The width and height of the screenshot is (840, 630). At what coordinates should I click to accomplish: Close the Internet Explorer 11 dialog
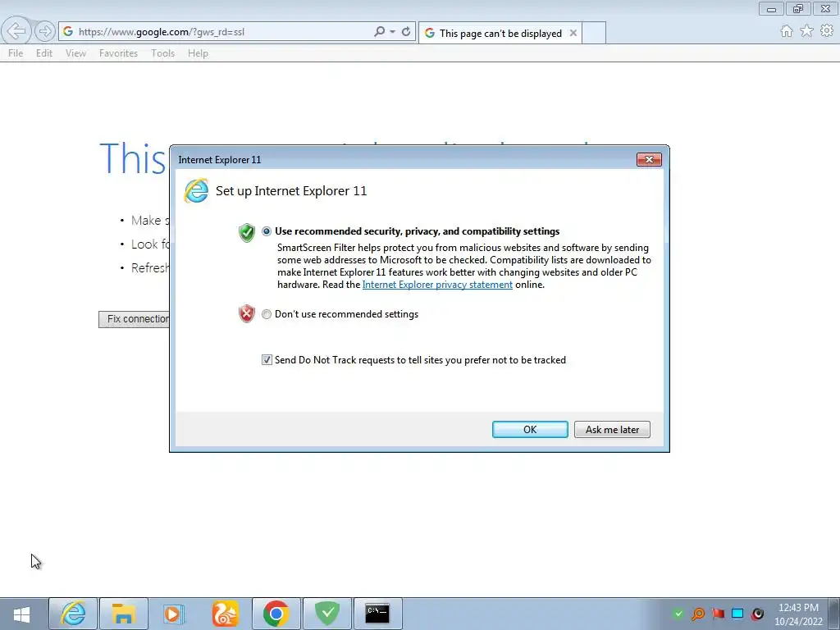[649, 160]
